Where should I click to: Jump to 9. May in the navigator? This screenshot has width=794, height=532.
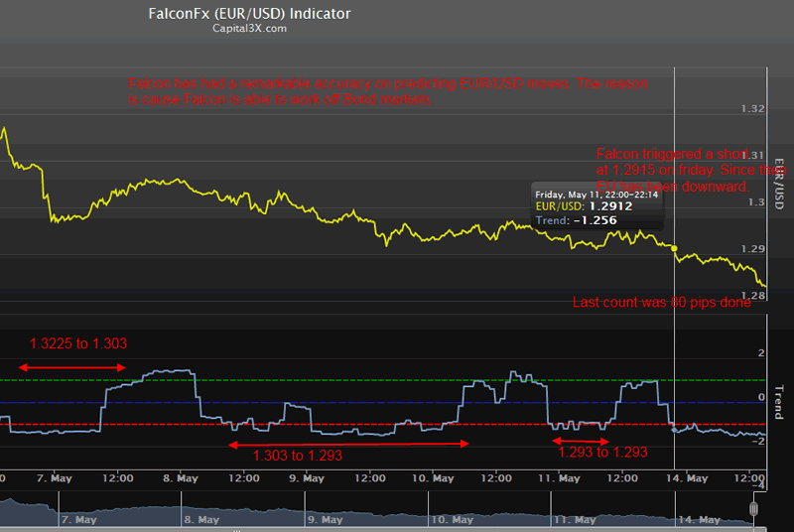pos(327,519)
